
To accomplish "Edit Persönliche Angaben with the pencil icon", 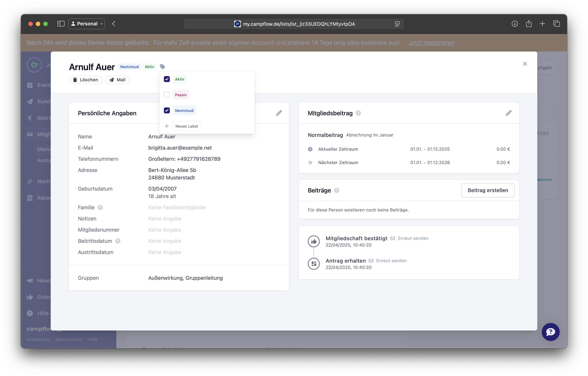I will [x=279, y=113].
